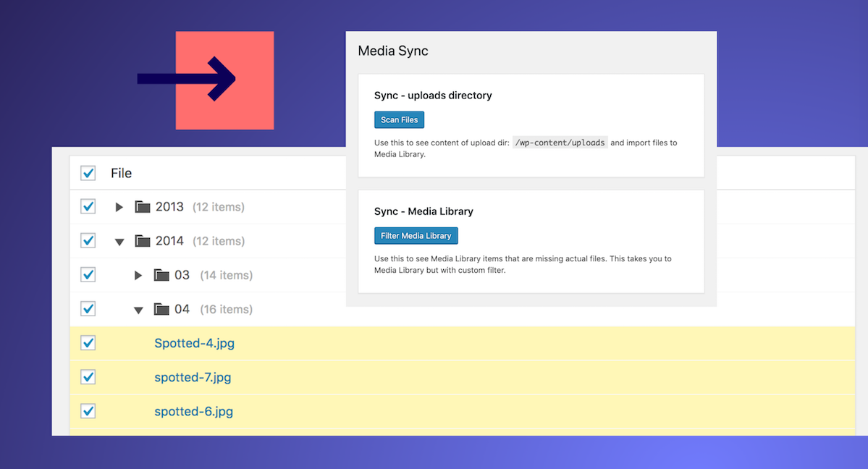868x469 pixels.
Task: Click the 2014 folder name
Action: click(169, 241)
